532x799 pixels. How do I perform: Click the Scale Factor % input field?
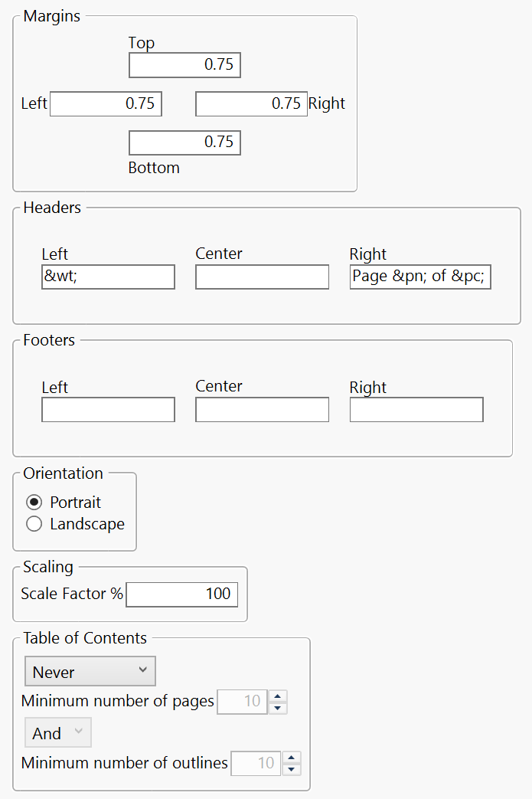[x=182, y=594]
